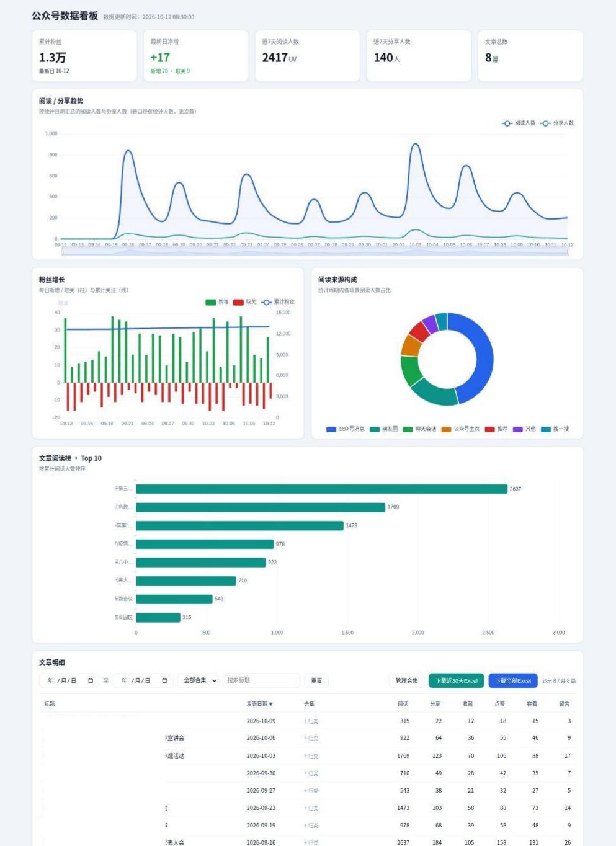616x846 pixels.
Task: Toggle 其他 legend entry
Action: pos(524,429)
